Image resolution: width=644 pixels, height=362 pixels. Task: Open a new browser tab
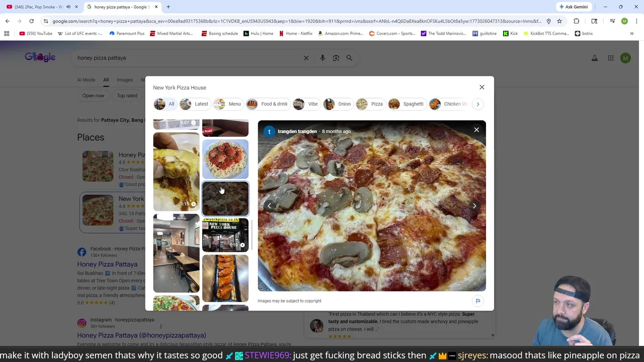(168, 7)
